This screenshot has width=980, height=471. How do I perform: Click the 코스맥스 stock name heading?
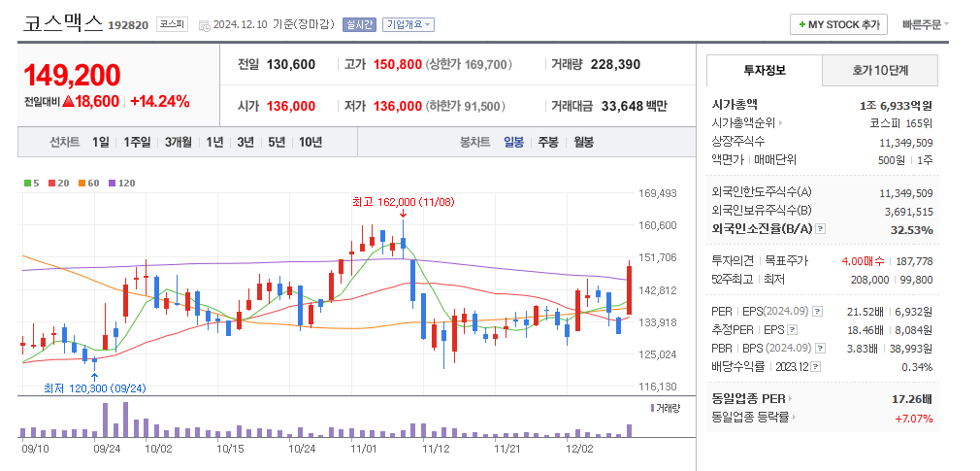coord(63,23)
